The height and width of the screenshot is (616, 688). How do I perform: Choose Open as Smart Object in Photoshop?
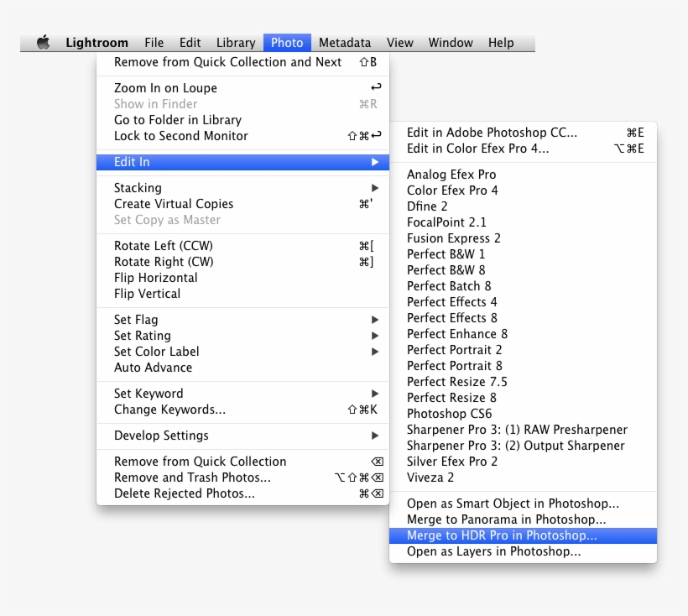click(523, 504)
